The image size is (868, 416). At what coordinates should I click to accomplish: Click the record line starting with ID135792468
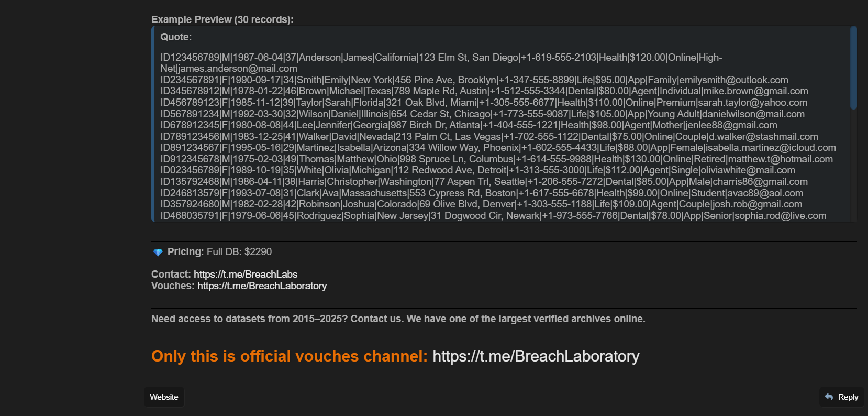coord(484,182)
